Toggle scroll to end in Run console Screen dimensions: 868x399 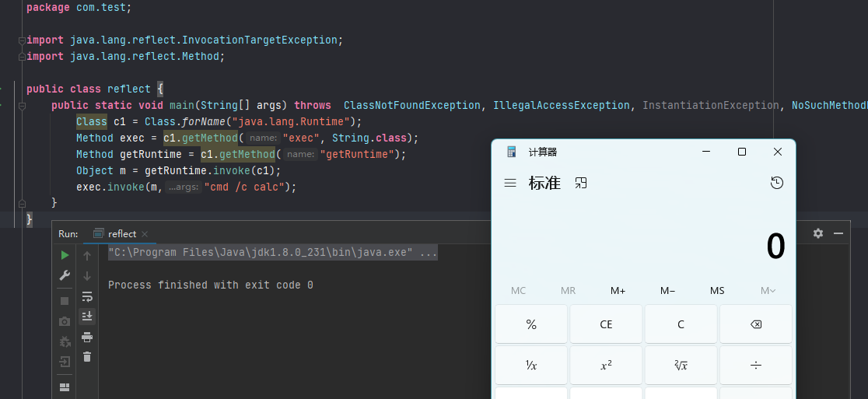[87, 316]
